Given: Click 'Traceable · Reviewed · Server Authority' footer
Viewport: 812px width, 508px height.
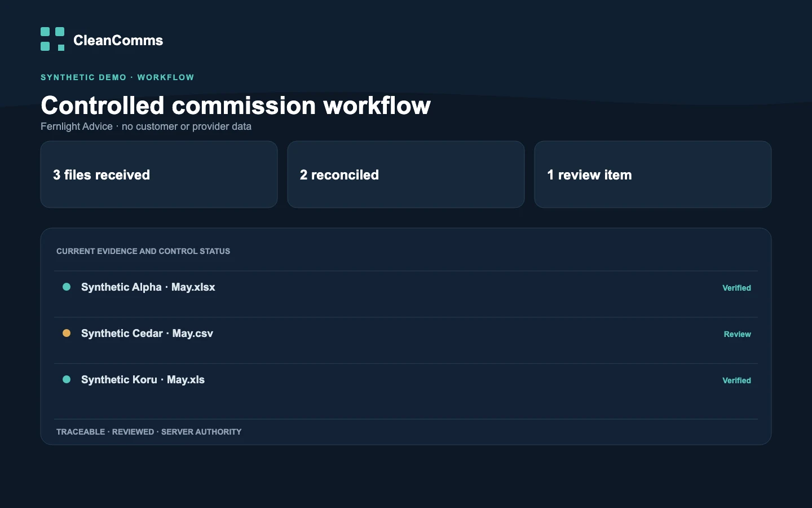Looking at the screenshot, I should point(149,432).
